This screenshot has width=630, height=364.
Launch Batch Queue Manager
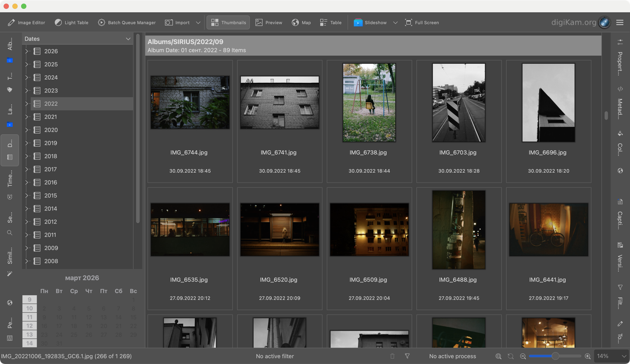click(x=126, y=22)
